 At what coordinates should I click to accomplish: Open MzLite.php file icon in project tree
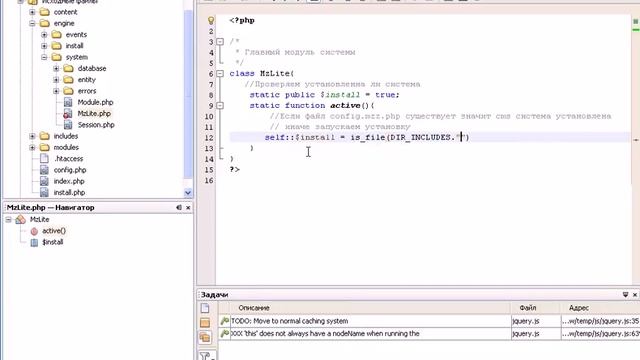68,114
